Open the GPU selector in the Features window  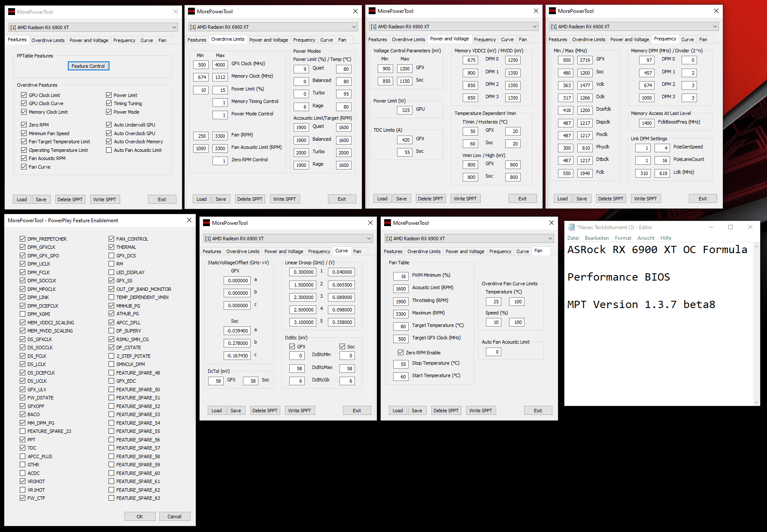pyautogui.click(x=93, y=27)
